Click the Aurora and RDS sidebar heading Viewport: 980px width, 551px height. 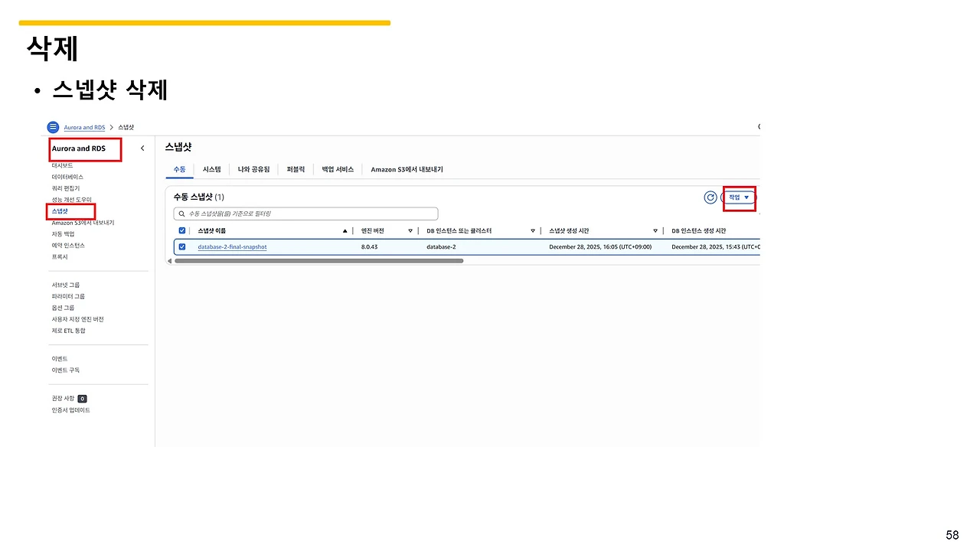(79, 148)
